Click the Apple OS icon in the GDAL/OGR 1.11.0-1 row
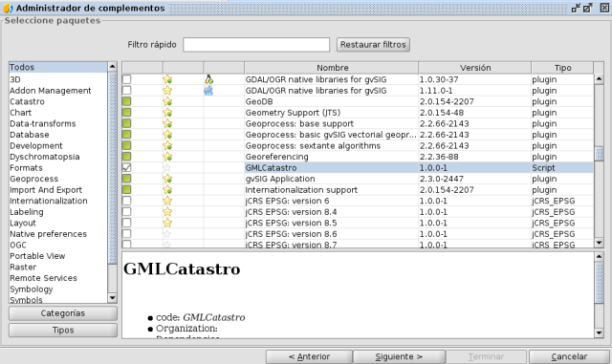Screen dimensions: 612x364 point(208,91)
